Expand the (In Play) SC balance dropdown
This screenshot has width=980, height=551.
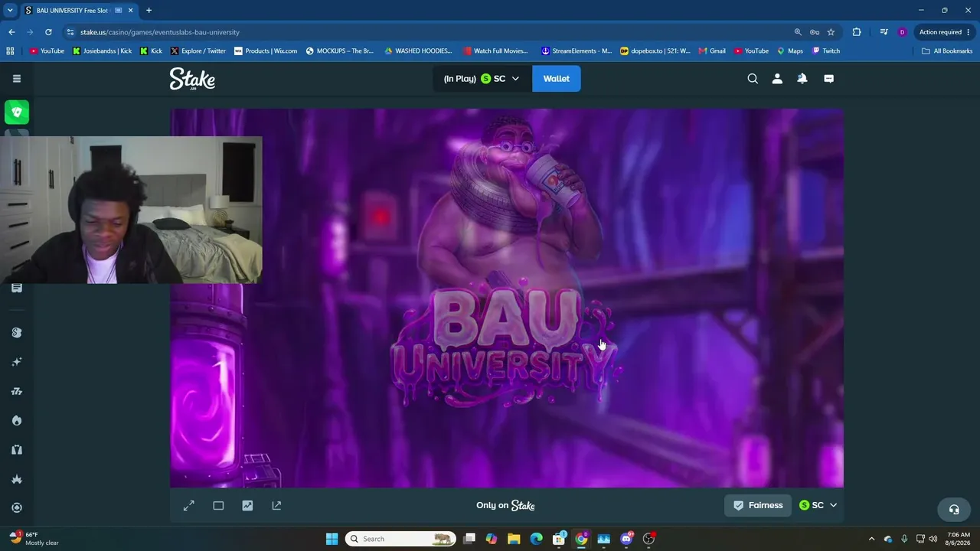click(x=482, y=79)
